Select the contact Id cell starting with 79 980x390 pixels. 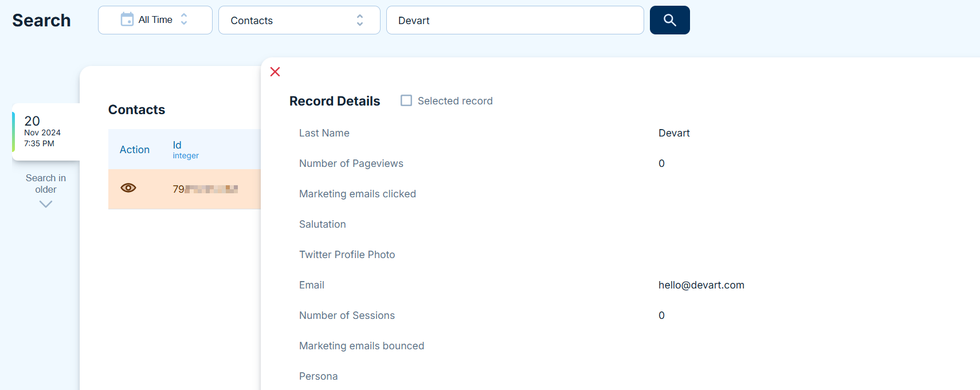pyautogui.click(x=205, y=189)
